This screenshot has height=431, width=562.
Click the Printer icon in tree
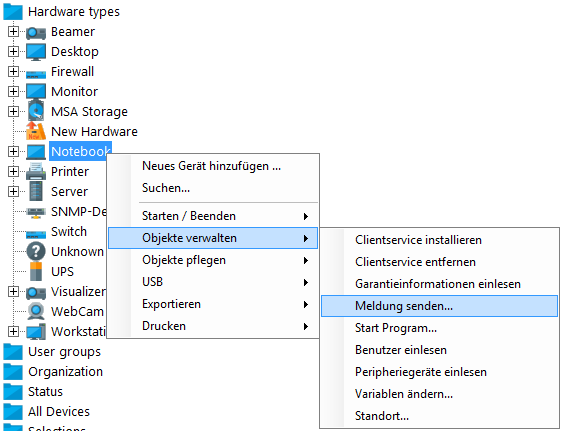tap(36, 171)
